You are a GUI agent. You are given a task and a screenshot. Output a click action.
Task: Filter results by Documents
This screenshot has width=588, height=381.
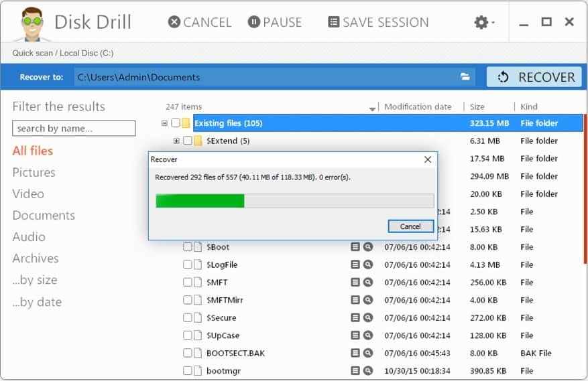[44, 216]
